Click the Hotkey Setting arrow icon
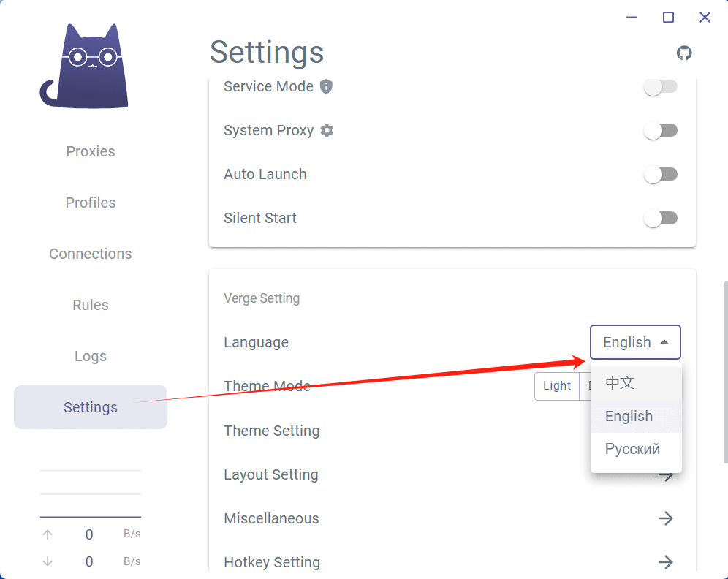728x579 pixels. [x=665, y=562]
